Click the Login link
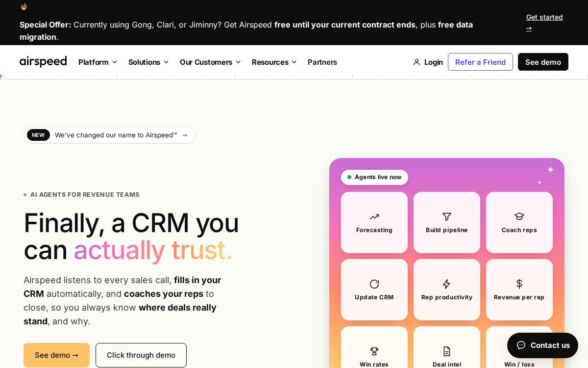Image resolution: width=588 pixels, height=368 pixels. [x=428, y=62]
